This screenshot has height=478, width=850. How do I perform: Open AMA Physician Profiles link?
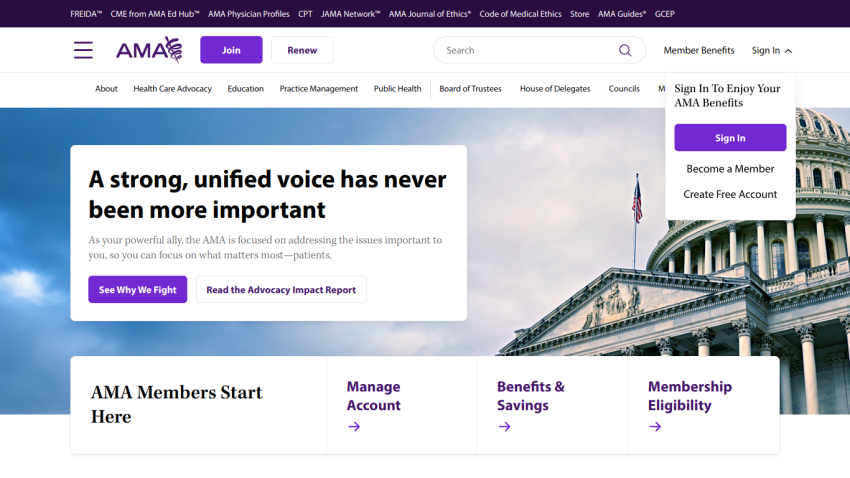pos(249,14)
